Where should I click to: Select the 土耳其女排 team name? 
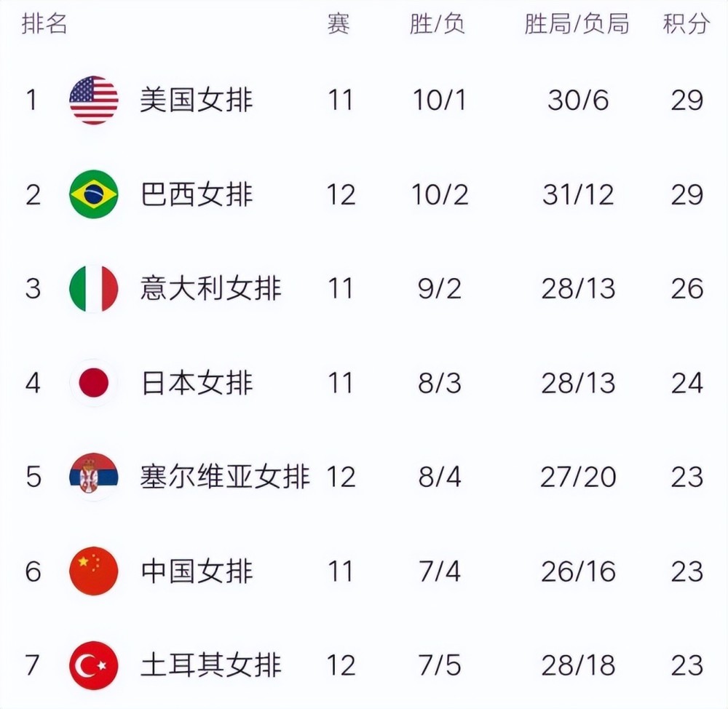pos(211,665)
